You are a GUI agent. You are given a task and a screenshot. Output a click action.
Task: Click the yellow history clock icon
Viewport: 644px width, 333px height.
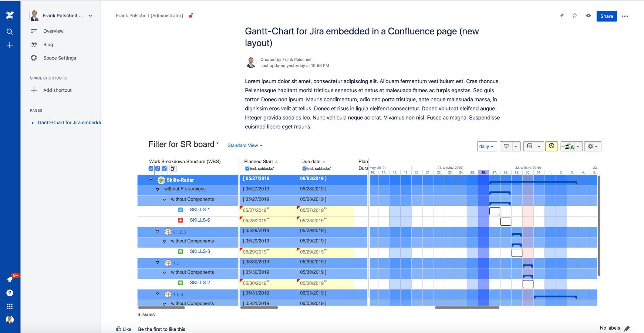[x=552, y=146]
